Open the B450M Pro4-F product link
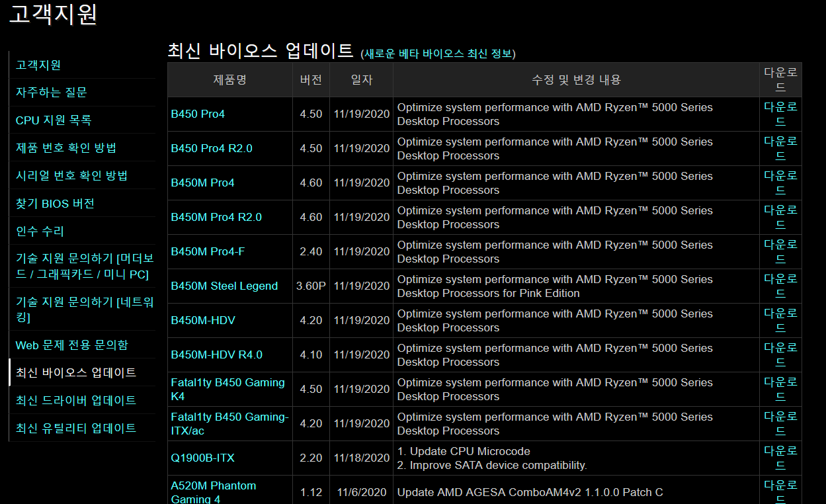826x504 pixels. (208, 251)
